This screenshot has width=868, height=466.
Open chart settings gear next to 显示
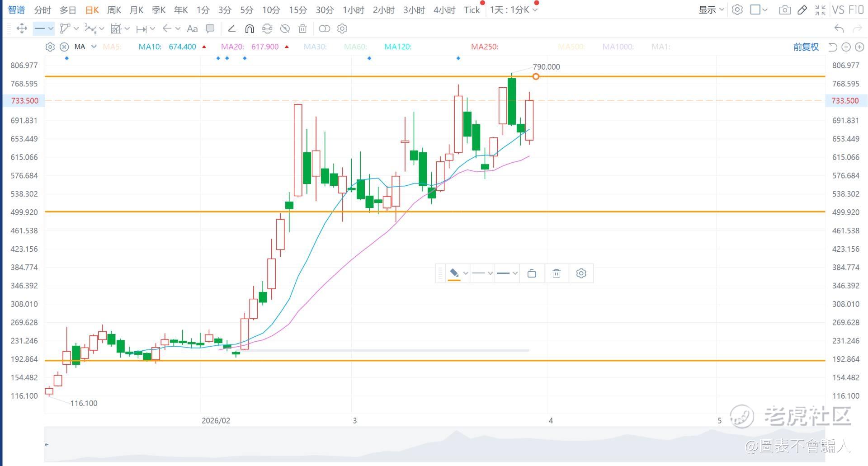point(737,9)
